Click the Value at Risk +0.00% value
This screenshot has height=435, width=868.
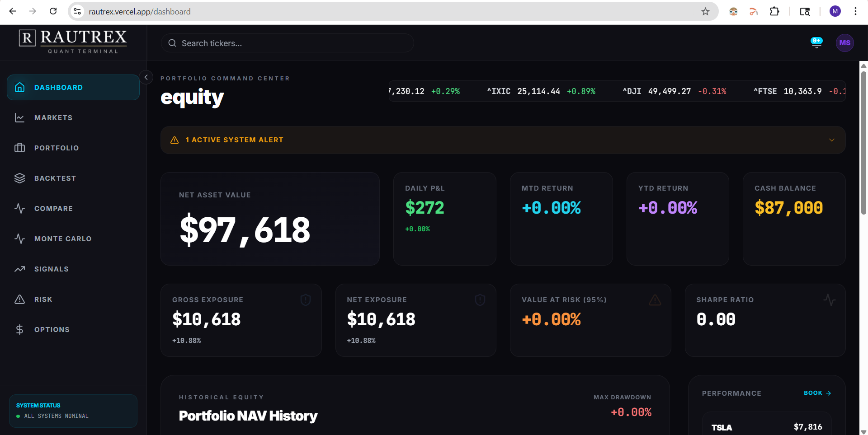click(551, 319)
